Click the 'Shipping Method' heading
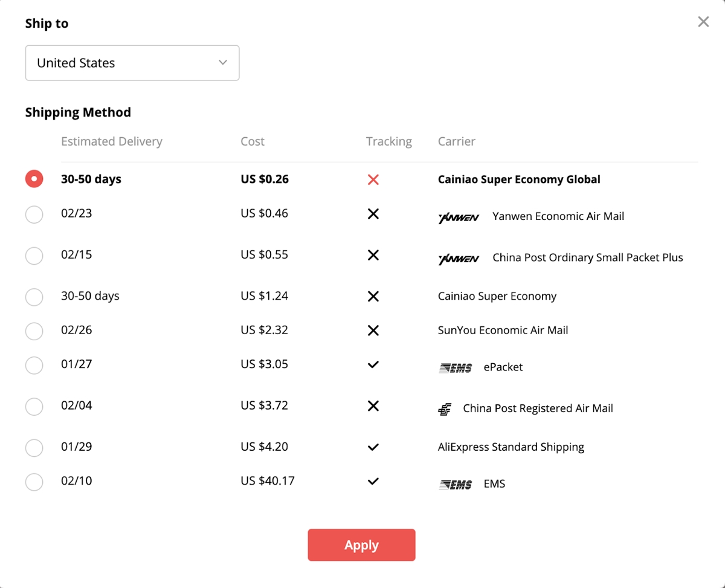The height and width of the screenshot is (588, 725). point(78,112)
